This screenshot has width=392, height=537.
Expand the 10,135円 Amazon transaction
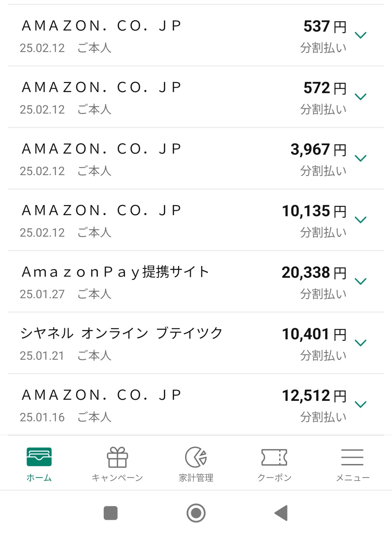pos(360,220)
